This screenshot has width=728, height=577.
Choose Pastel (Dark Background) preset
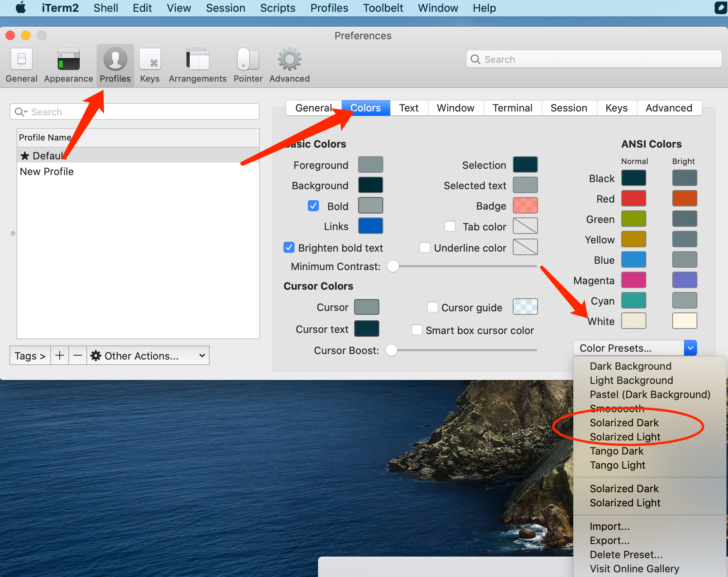pos(649,394)
